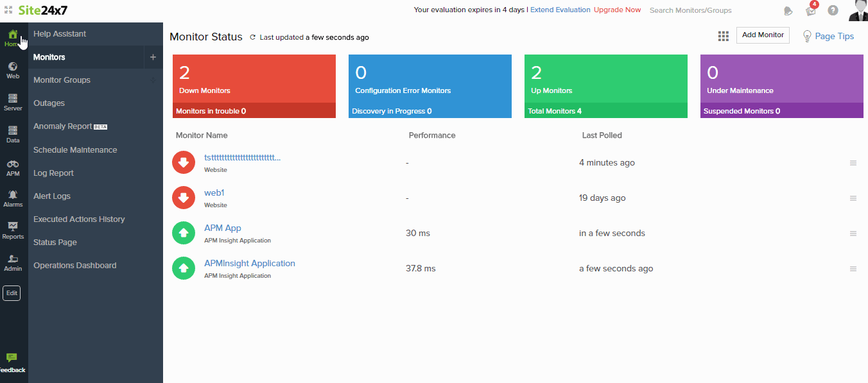The image size is (868, 383).
Task: Open notifications with the badge count 4
Action: click(x=810, y=12)
